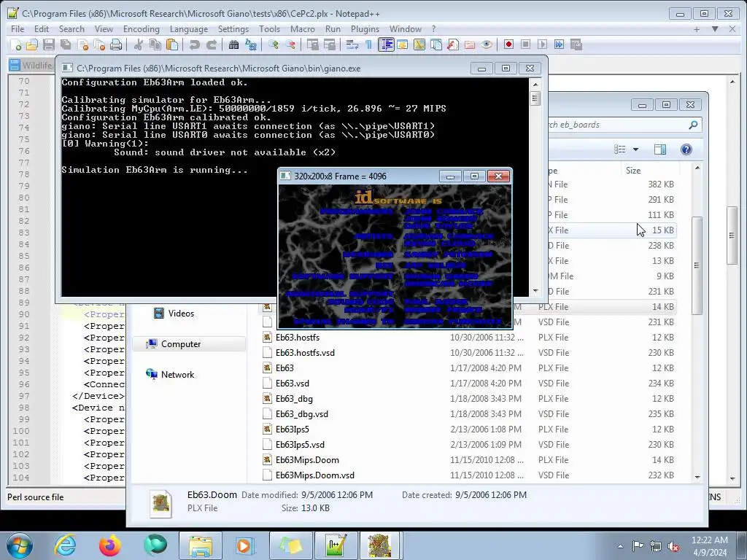Screen dimensions: 747x560
Task: Click the giano console scroll up arrow
Action: tap(535, 85)
